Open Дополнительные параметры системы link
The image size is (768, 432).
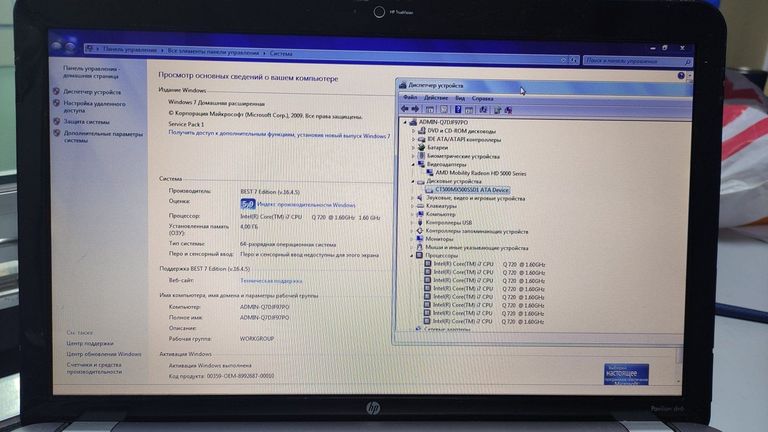103,137
